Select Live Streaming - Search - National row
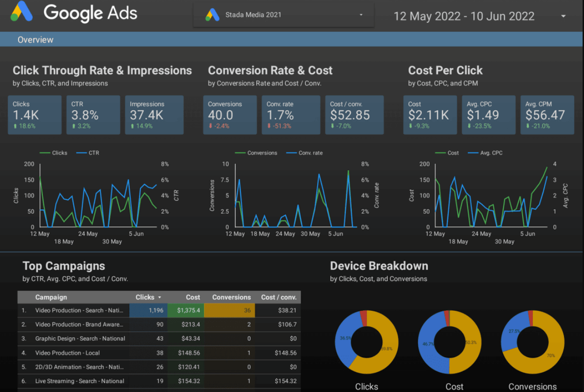This screenshot has width=584, height=392. coord(159,381)
